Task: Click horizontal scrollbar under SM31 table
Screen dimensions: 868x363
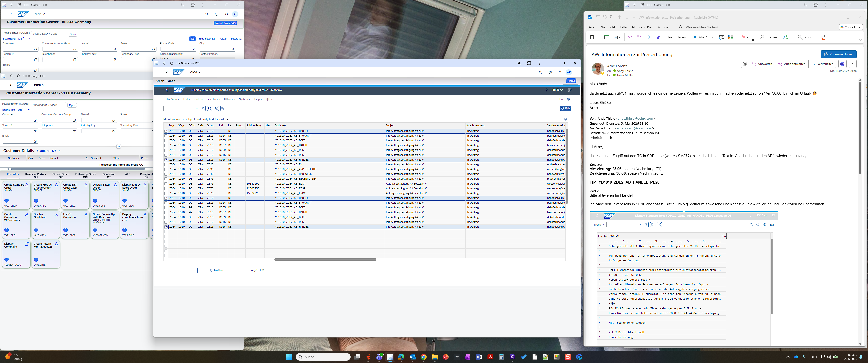Action: pyautogui.click(x=325, y=260)
